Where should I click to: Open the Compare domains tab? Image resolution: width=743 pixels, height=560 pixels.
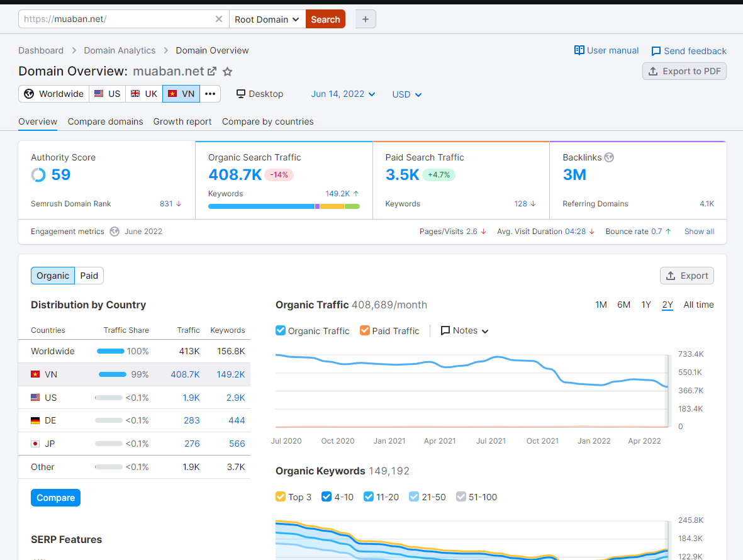pyautogui.click(x=105, y=122)
